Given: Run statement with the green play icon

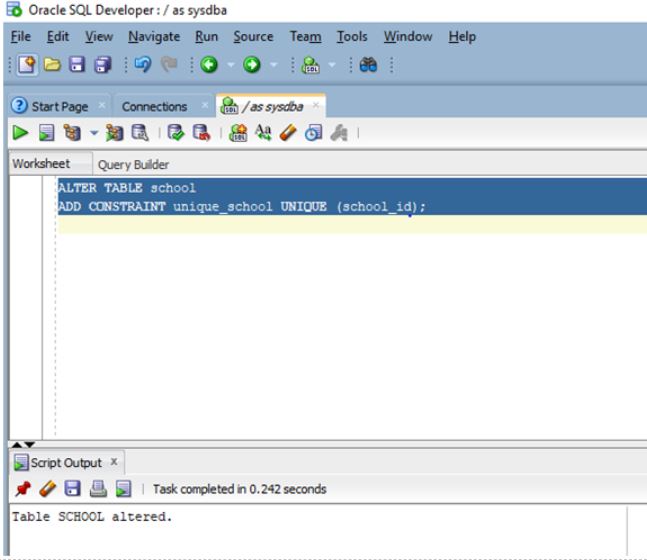Looking at the screenshot, I should (20, 133).
